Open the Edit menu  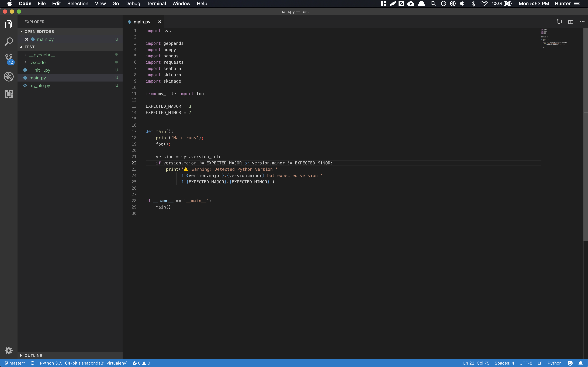pyautogui.click(x=56, y=4)
